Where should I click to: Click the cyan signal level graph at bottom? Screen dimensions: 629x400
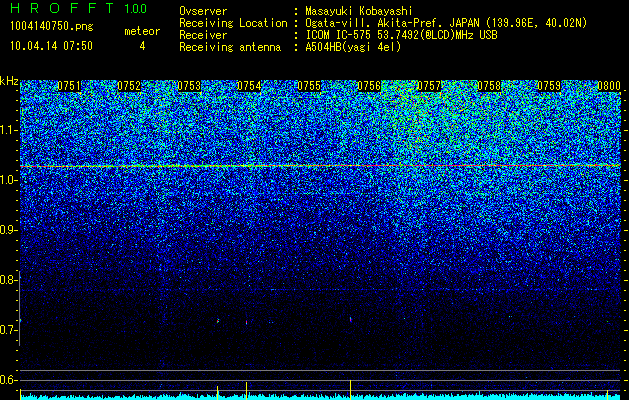(321, 397)
